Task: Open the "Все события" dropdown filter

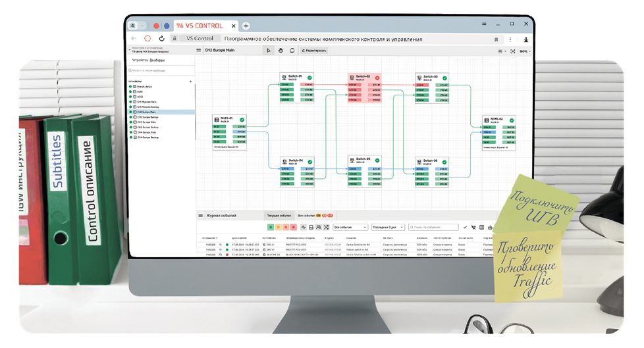Action: coord(351,227)
